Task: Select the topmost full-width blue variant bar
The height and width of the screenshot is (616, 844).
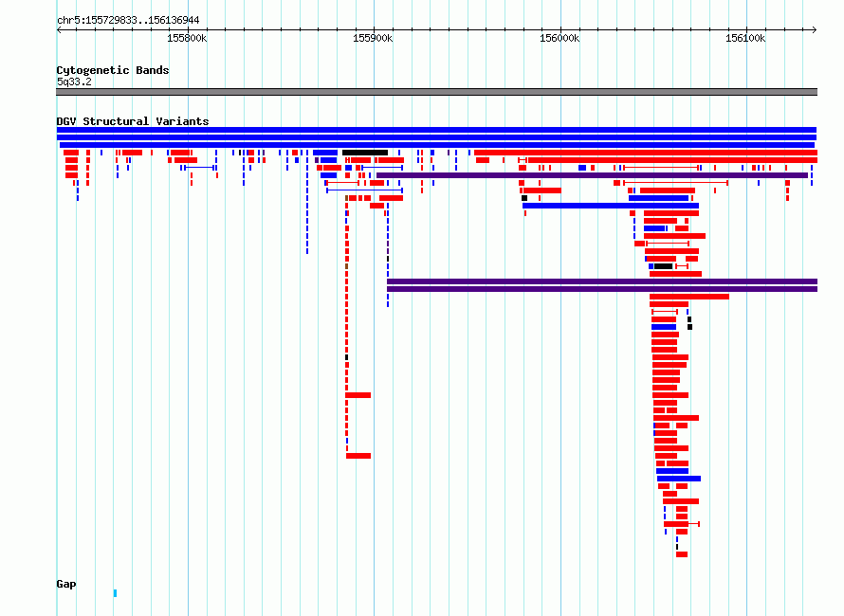Action: click(x=436, y=130)
